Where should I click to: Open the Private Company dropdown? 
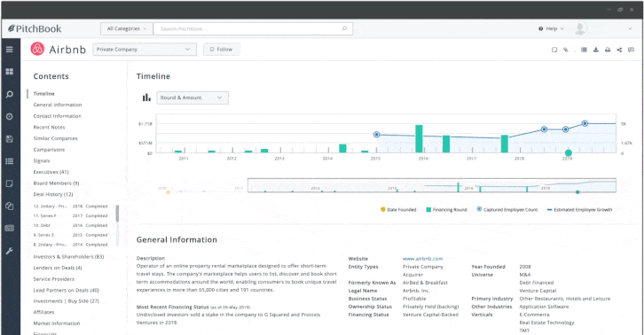click(x=144, y=50)
